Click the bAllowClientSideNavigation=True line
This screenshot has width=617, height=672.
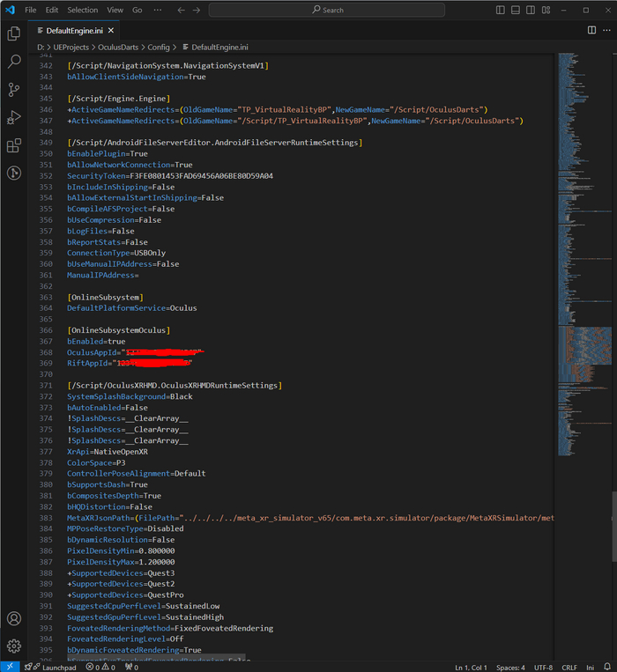[x=137, y=77]
